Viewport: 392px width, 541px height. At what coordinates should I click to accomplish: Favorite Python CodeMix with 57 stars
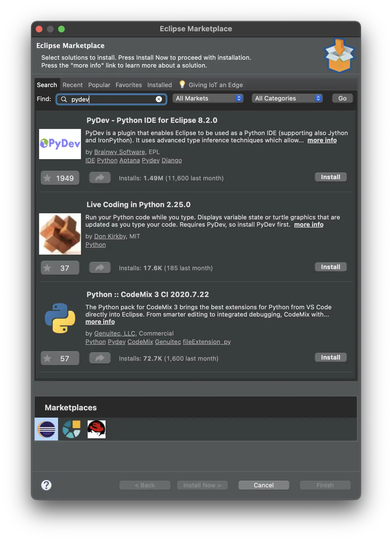click(x=60, y=358)
